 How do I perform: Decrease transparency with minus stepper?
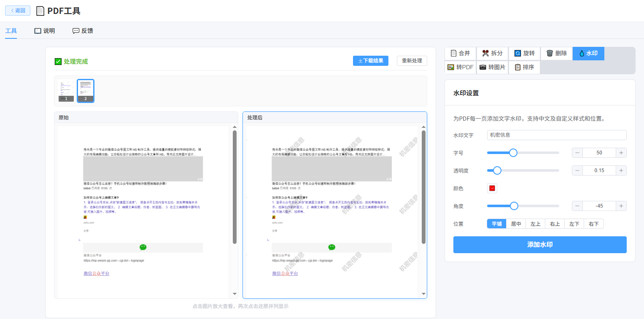coord(577,170)
